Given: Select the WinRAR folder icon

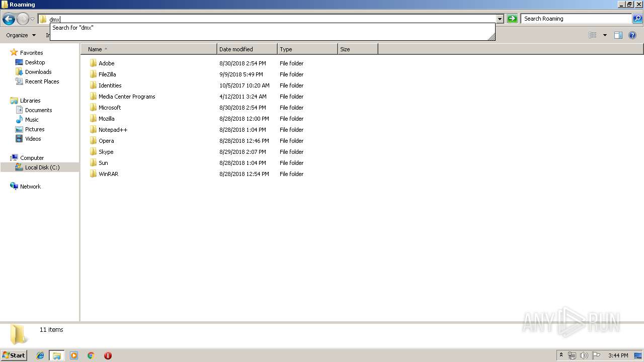Looking at the screenshot, I should 93,174.
